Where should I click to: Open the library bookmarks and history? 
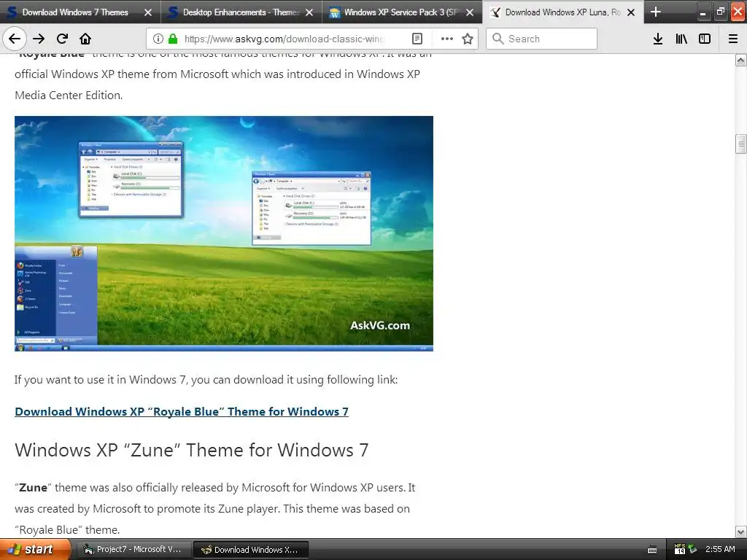[x=681, y=39]
